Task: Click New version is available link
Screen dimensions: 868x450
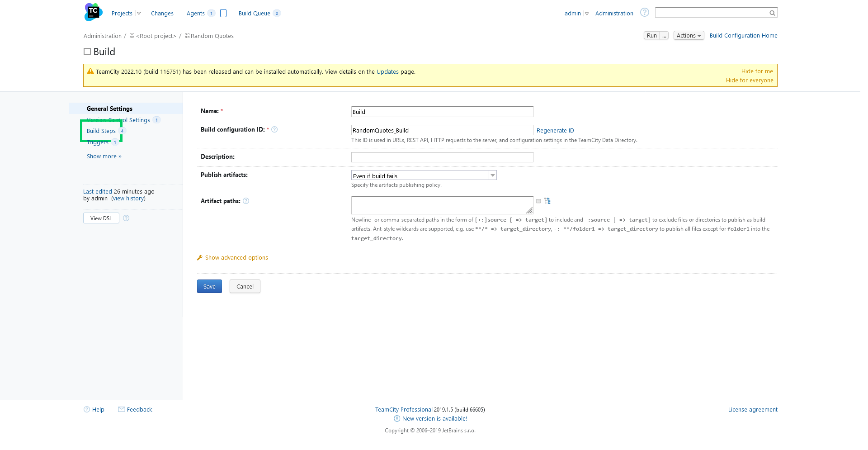Action: pos(434,419)
